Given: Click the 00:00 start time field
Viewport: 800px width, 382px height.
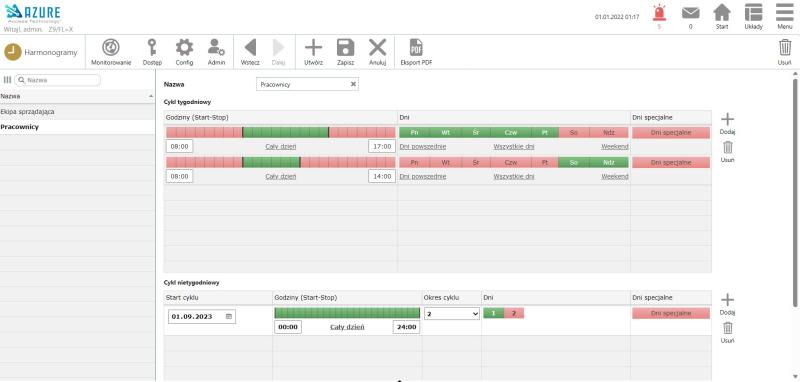Looking at the screenshot, I should click(x=288, y=327).
